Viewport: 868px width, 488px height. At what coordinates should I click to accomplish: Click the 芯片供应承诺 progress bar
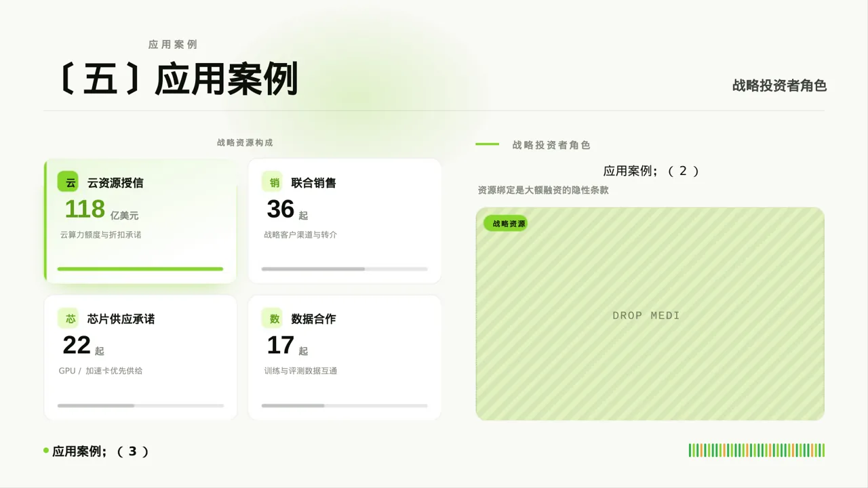[140, 405]
